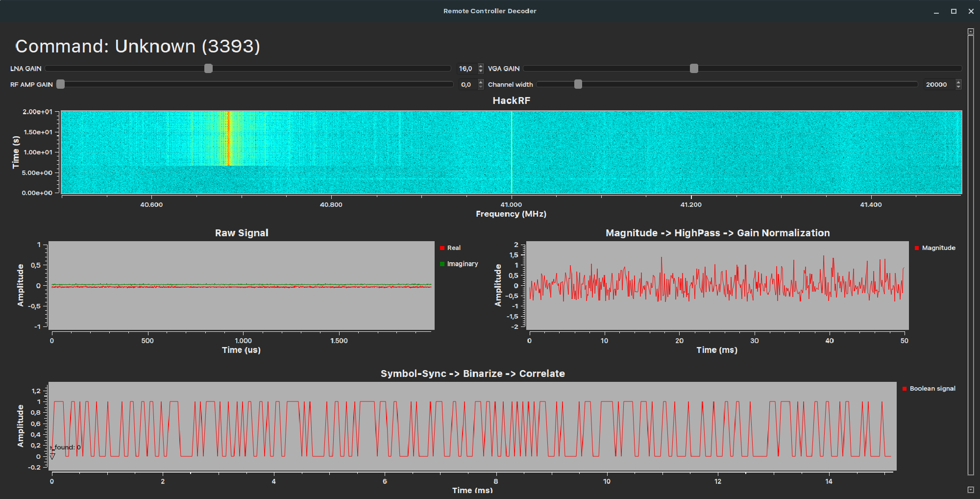Screen dimensions: 980x499
Task: Toggle the green Imaginary legend marker
Action: [442, 263]
